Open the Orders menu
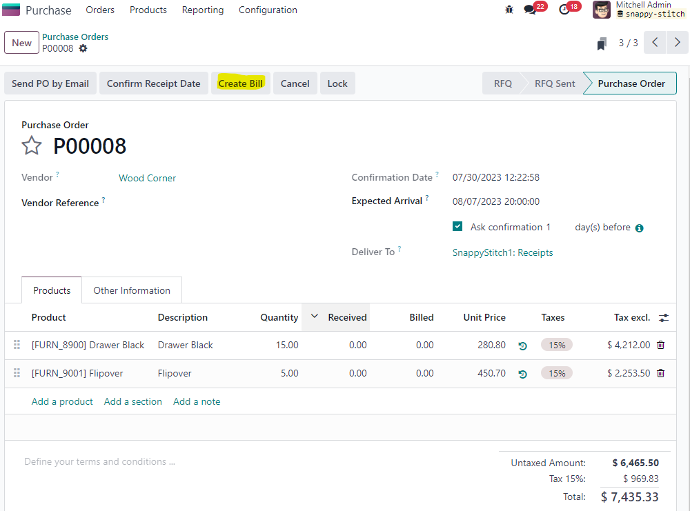Image resolution: width=690 pixels, height=511 pixels. (x=100, y=10)
